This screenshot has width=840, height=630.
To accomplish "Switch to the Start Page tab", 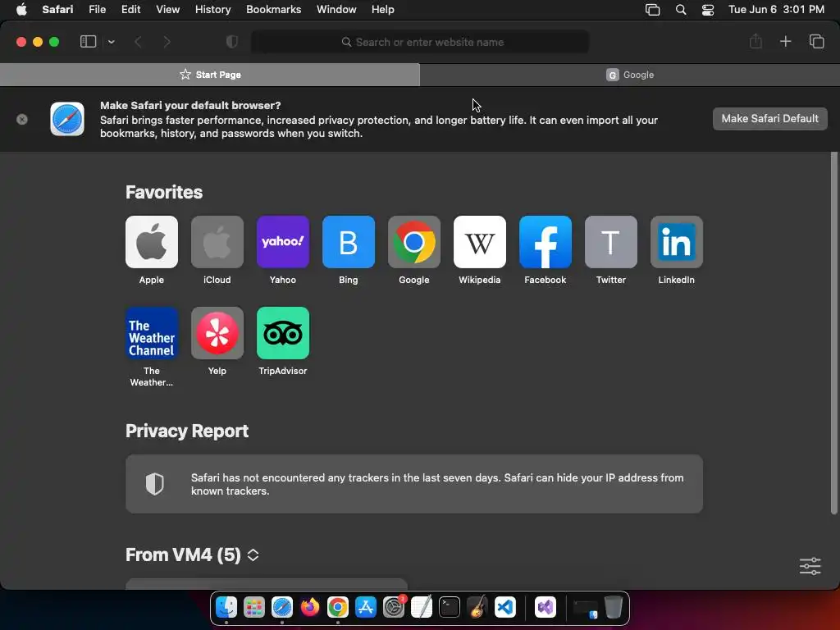I will pyautogui.click(x=210, y=75).
